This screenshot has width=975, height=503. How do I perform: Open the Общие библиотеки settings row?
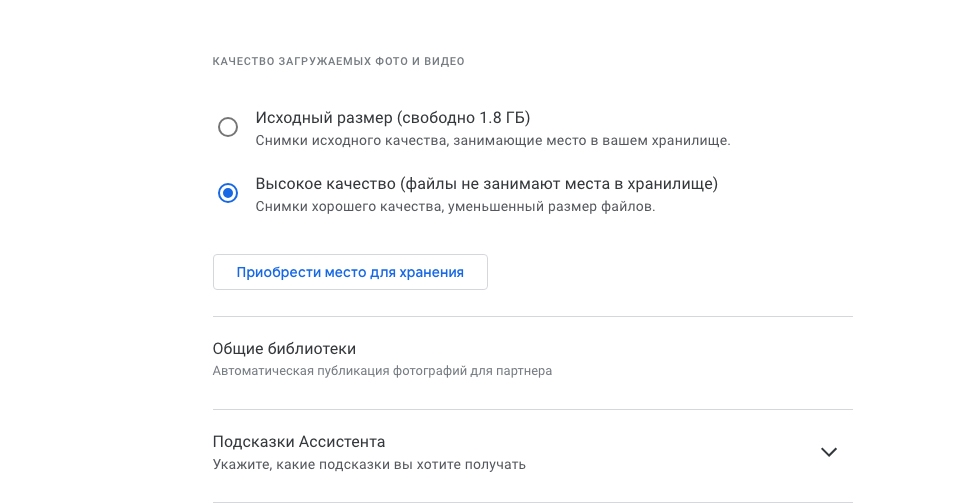(x=533, y=360)
